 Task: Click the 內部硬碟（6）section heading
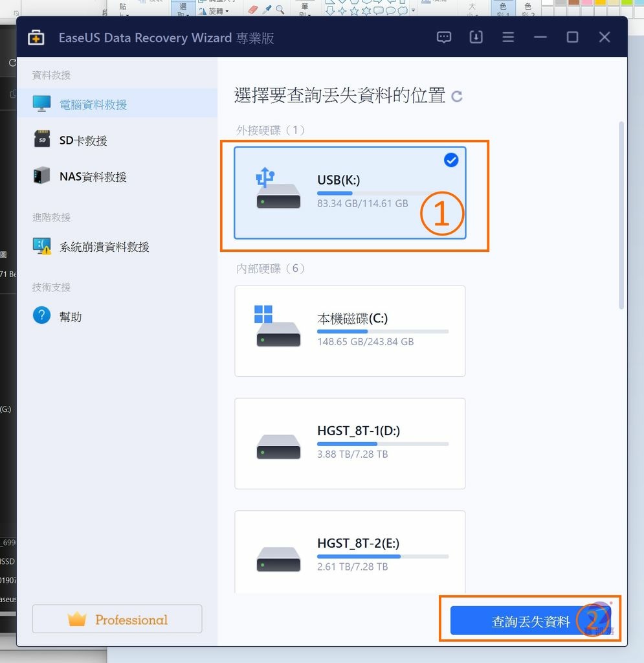(x=271, y=269)
